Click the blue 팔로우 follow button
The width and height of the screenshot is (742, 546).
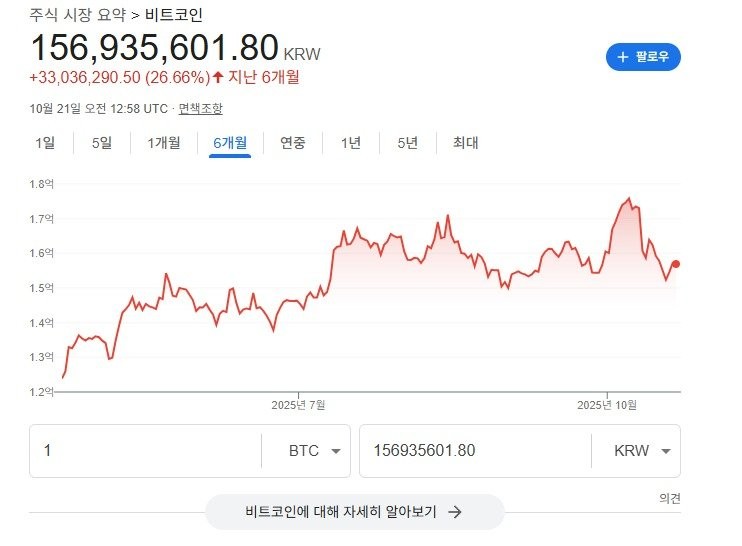point(643,57)
